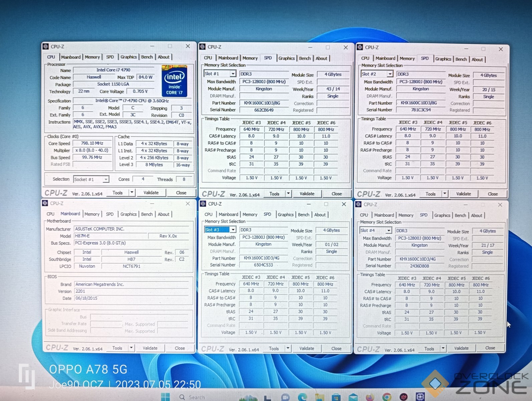532x401 pixels.
Task: Expand the Slot #2 memory slot dropdown
Action: point(390,74)
